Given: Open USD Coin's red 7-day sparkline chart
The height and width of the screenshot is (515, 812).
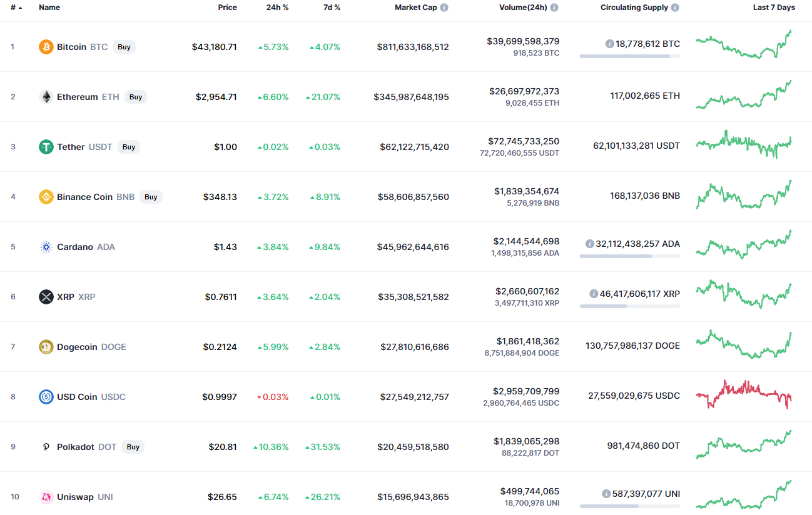Looking at the screenshot, I should click(x=744, y=394).
